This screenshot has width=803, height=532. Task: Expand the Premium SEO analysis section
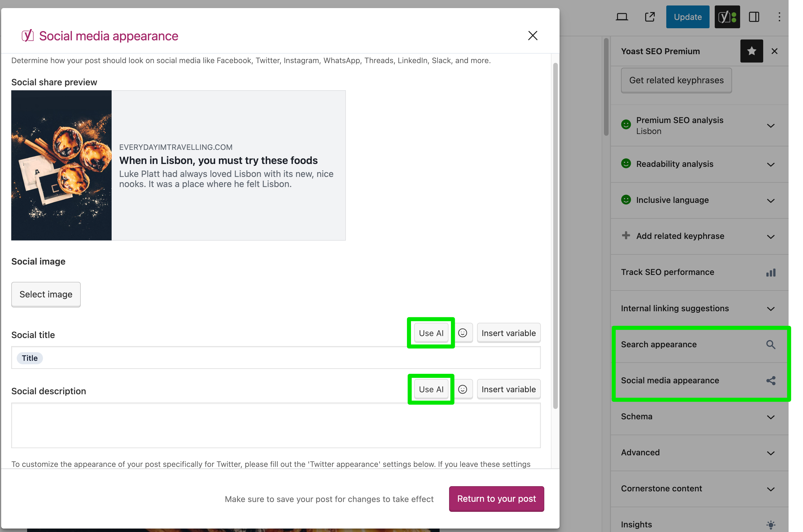point(770,126)
